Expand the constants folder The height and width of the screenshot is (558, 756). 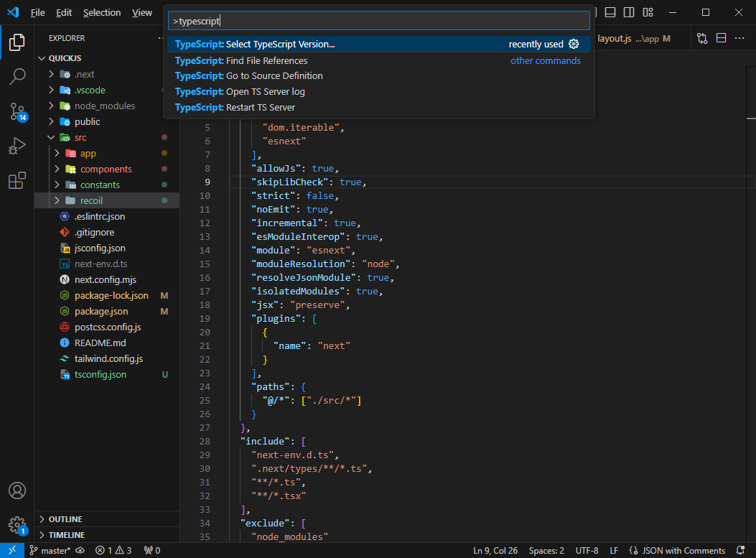107,185
